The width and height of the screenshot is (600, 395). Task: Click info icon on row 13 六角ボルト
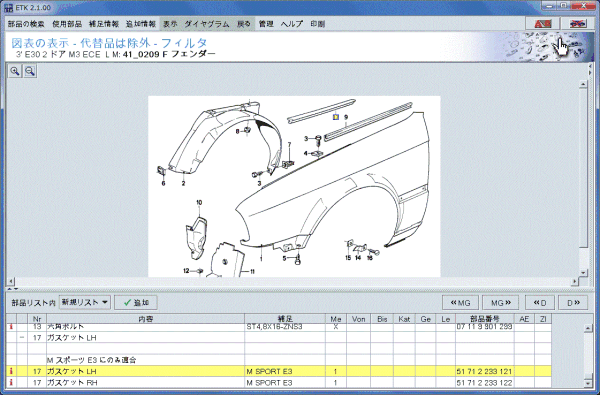[x=11, y=327]
